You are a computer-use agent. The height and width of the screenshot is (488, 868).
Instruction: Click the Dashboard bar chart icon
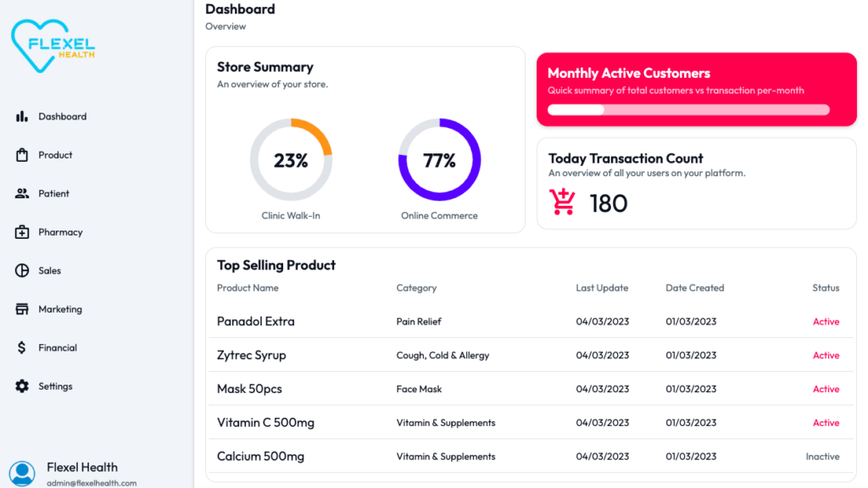point(22,117)
